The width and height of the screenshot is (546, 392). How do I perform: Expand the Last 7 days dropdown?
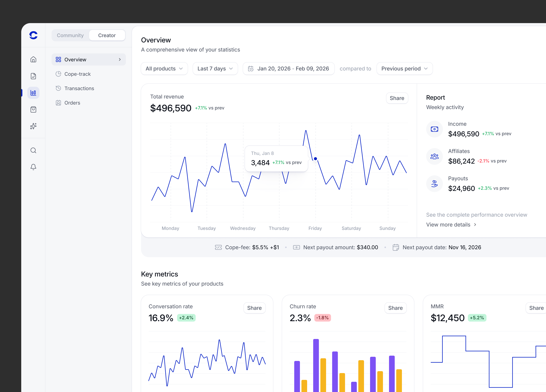215,69
